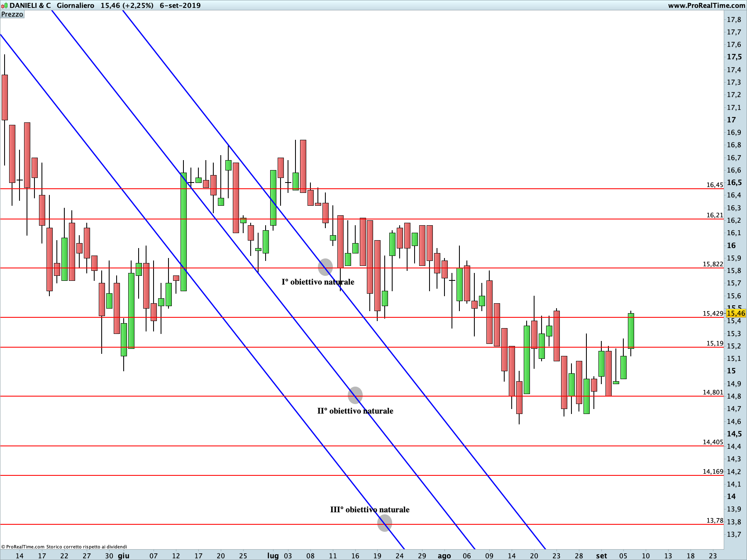The height and width of the screenshot is (560, 747).
Task: Click the 16,5 price axis label
Action: pos(734,183)
